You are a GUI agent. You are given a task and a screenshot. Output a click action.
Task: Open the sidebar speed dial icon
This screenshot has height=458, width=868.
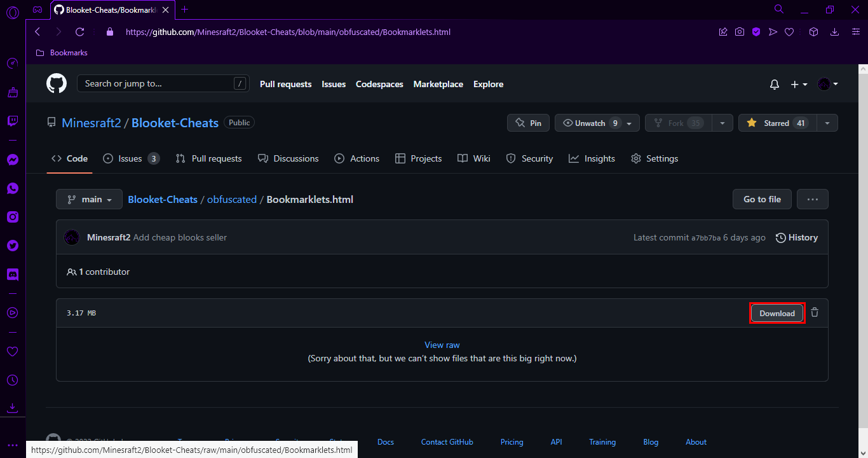(13, 64)
